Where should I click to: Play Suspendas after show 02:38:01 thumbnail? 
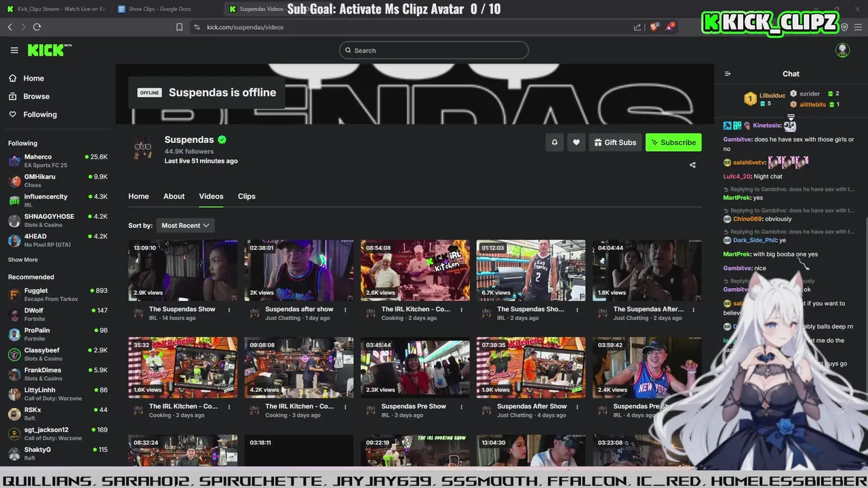(x=299, y=270)
